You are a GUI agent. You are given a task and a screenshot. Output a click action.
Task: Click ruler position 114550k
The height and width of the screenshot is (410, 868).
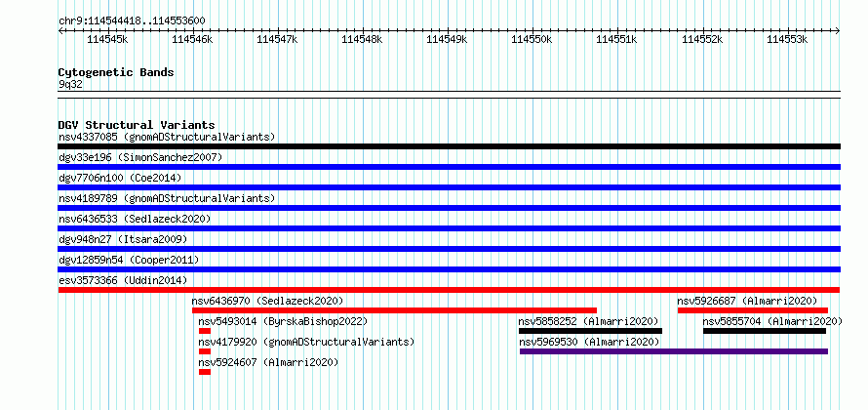click(x=533, y=40)
